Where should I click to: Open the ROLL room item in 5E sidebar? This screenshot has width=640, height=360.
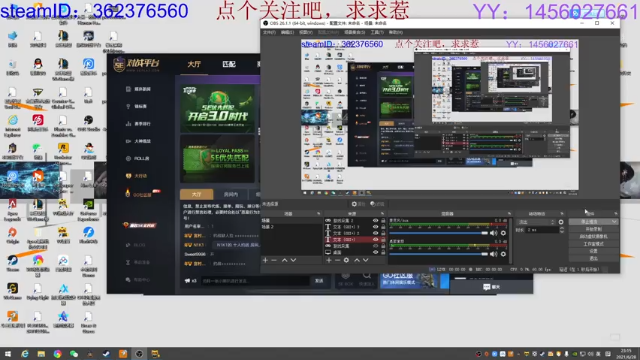point(138,158)
